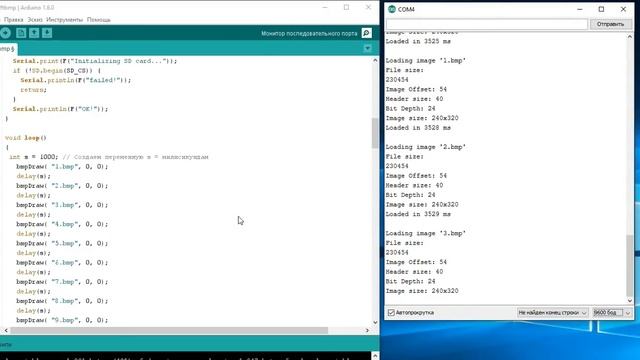
Task: Maximize the COM4 window
Action: pos(601,9)
